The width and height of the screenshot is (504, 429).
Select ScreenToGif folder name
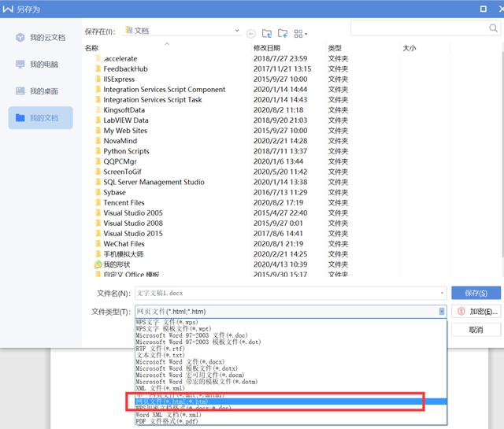click(123, 172)
